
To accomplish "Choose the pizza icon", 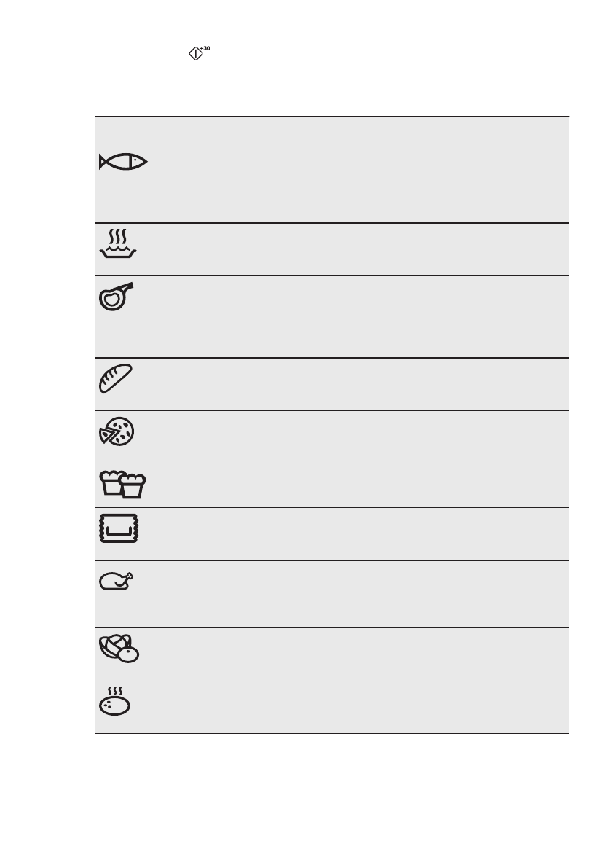I will 117,431.
